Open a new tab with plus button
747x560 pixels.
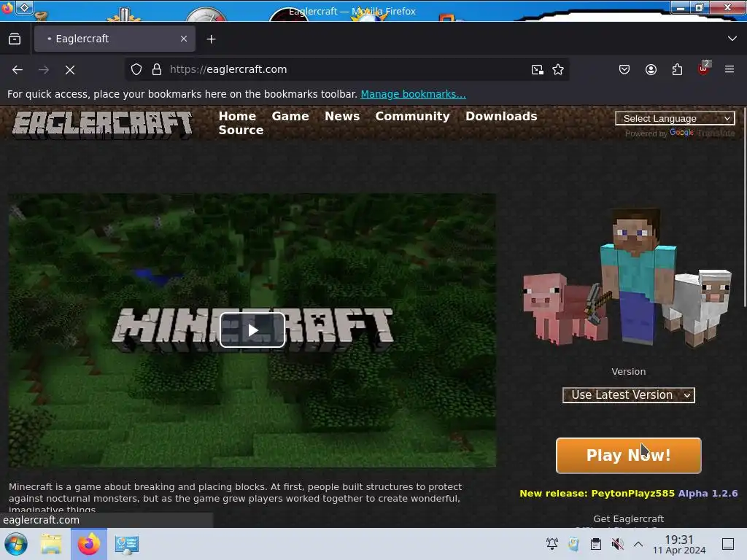pyautogui.click(x=211, y=39)
